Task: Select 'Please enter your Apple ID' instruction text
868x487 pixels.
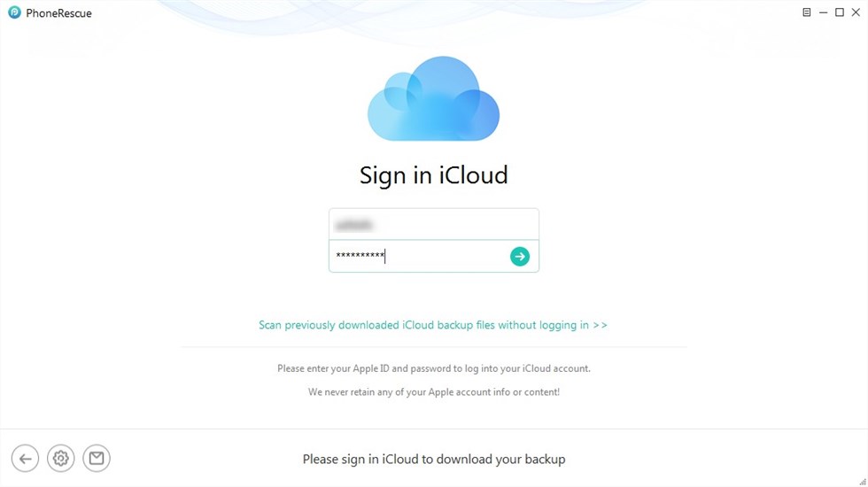Action: [x=433, y=368]
